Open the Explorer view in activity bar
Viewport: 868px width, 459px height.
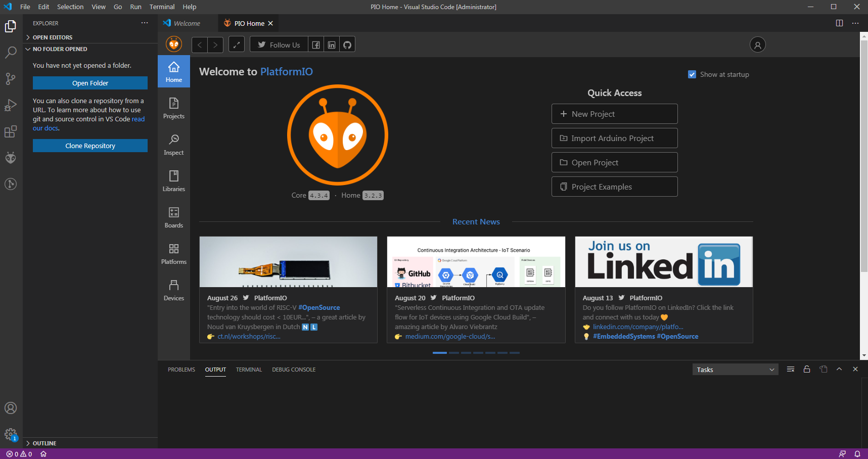pos(11,26)
